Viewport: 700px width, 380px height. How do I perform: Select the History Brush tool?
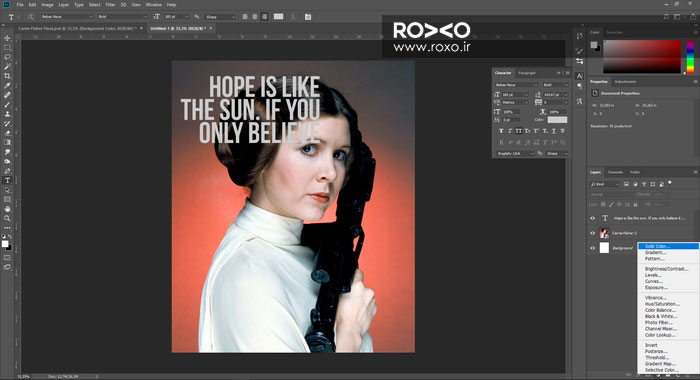click(x=7, y=123)
